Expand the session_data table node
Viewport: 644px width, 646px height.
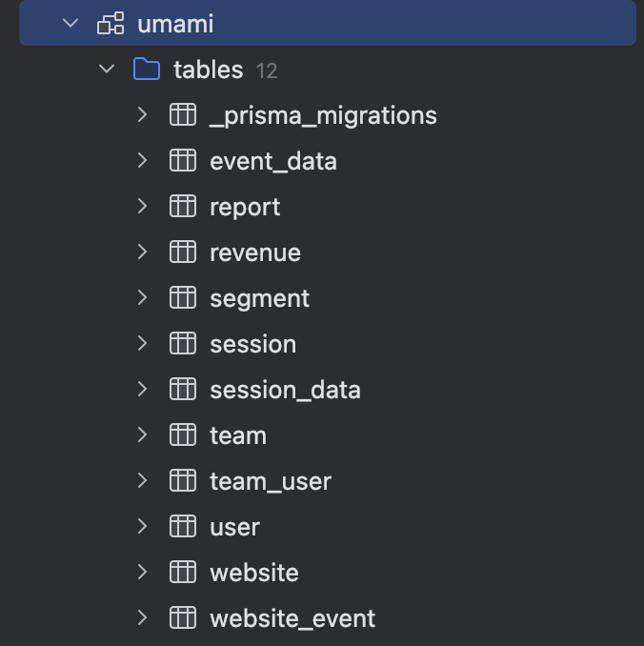click(x=142, y=390)
